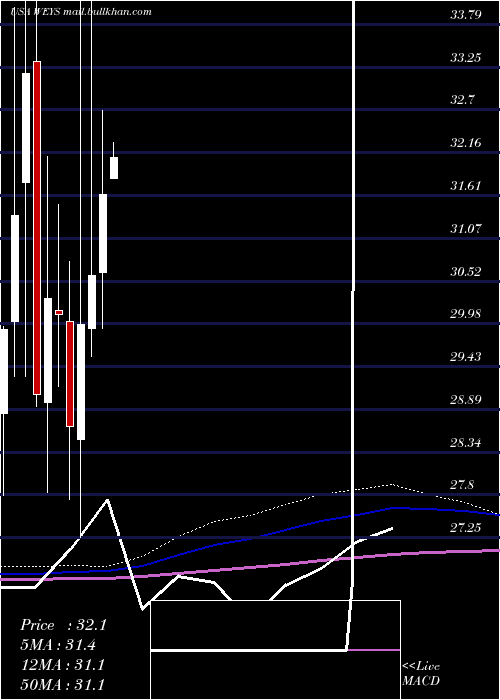The height and width of the screenshot is (700, 500).
Task: Select the 29.43 price axis label
Action: pyautogui.click(x=466, y=357)
